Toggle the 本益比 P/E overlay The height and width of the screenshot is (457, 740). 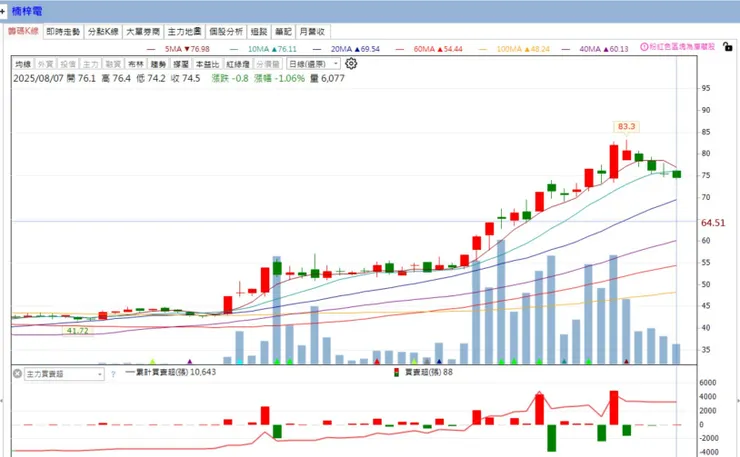pos(208,64)
